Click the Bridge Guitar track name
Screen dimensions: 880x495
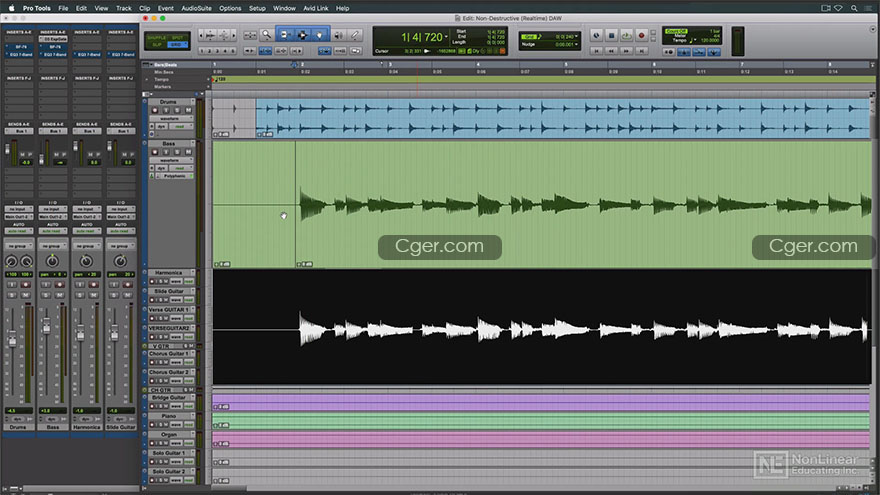coord(169,397)
